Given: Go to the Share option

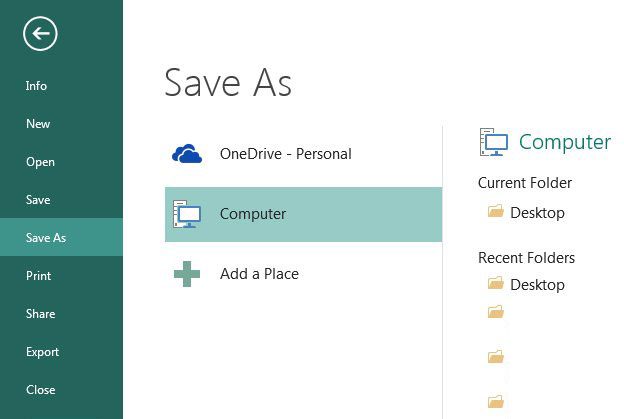Looking at the screenshot, I should pyautogui.click(x=40, y=314).
